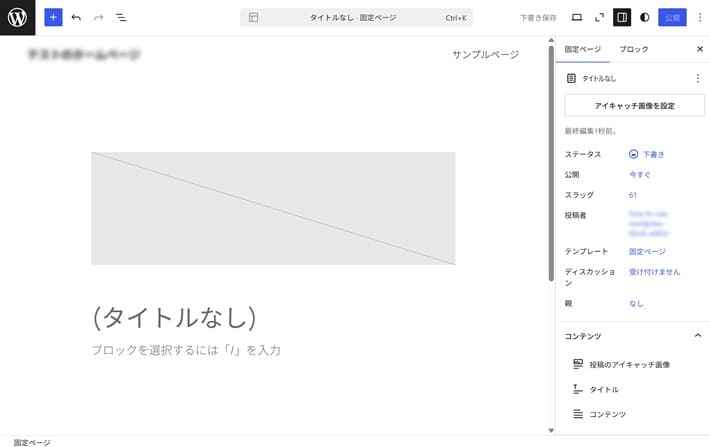The width and height of the screenshot is (710, 447).
Task: Click the template icon in command bar
Action: (254, 18)
